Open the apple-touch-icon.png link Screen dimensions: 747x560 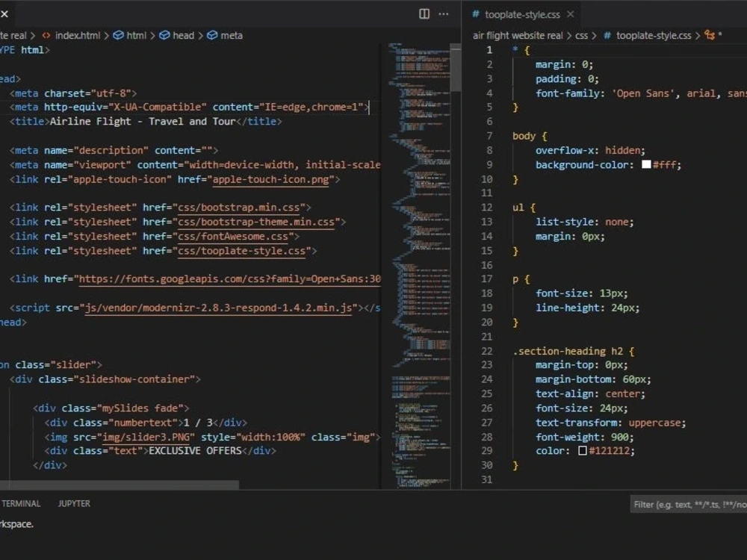[x=270, y=179]
